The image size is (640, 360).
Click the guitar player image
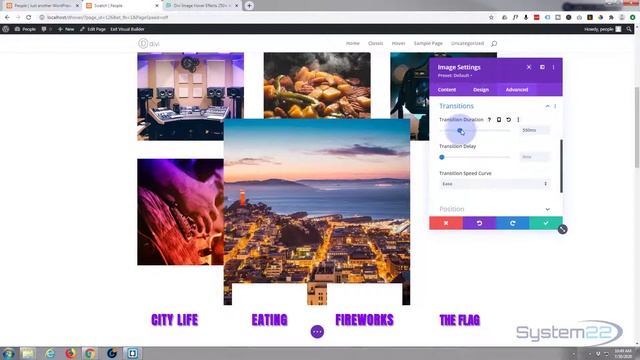click(180, 212)
